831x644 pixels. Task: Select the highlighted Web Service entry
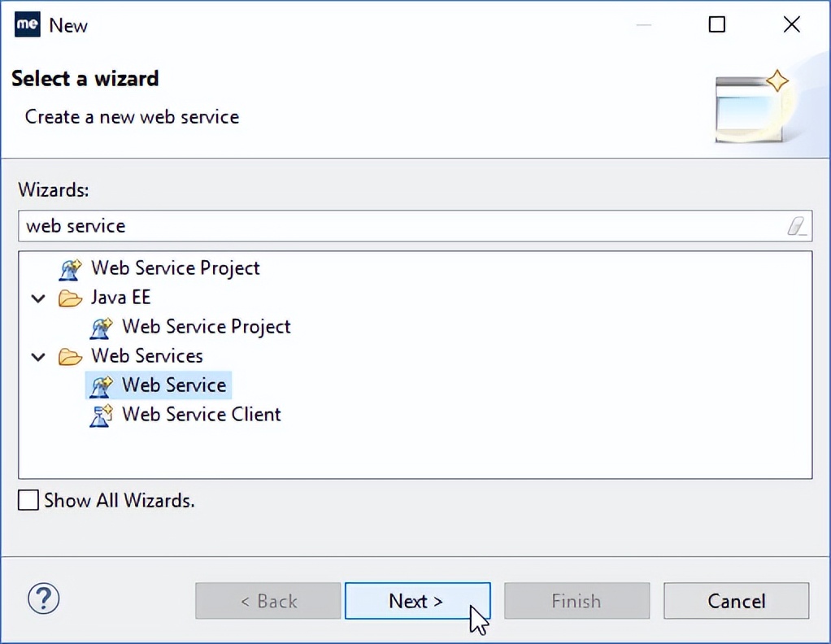point(174,385)
